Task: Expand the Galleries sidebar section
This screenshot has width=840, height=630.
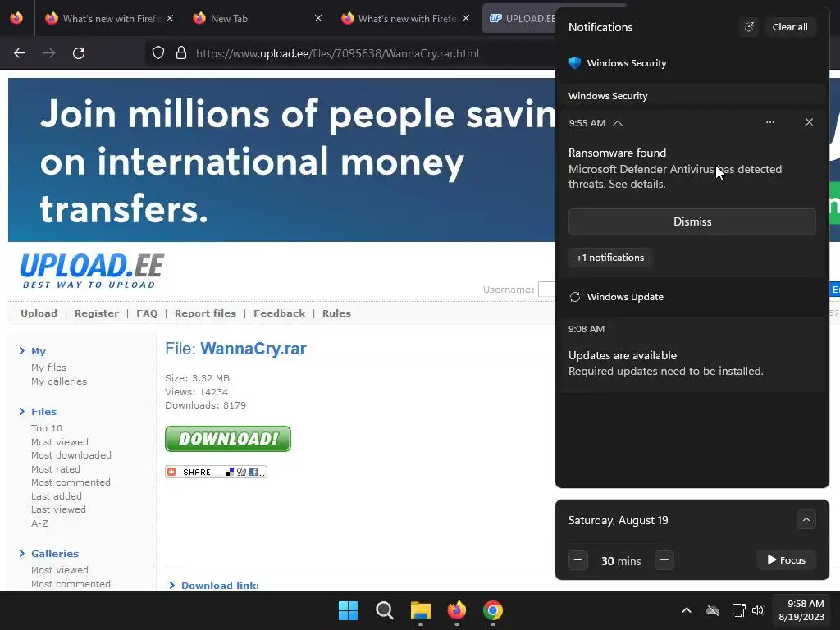Action: point(48,554)
